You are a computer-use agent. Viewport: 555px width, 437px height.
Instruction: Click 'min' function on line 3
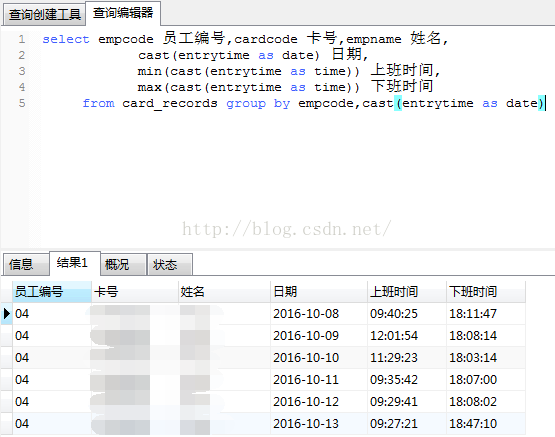click(x=149, y=71)
